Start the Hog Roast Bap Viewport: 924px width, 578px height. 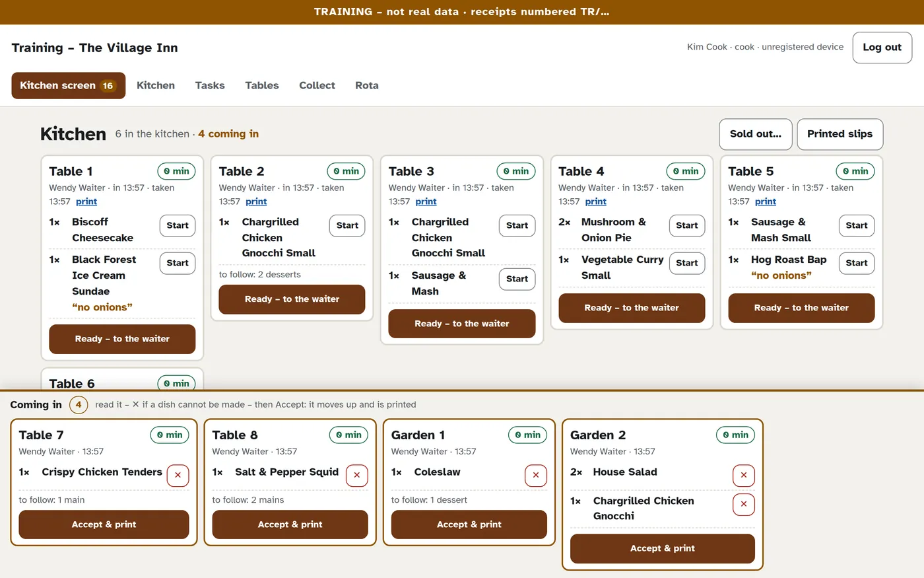click(x=857, y=264)
